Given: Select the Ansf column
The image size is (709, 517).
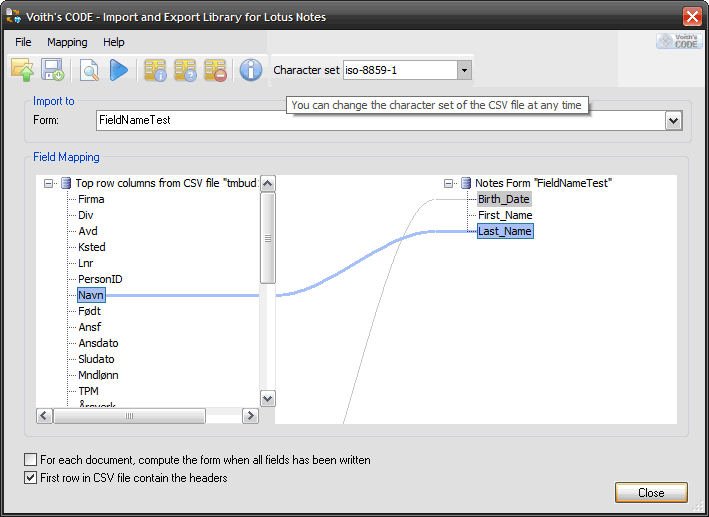Looking at the screenshot, I should click(90, 327).
